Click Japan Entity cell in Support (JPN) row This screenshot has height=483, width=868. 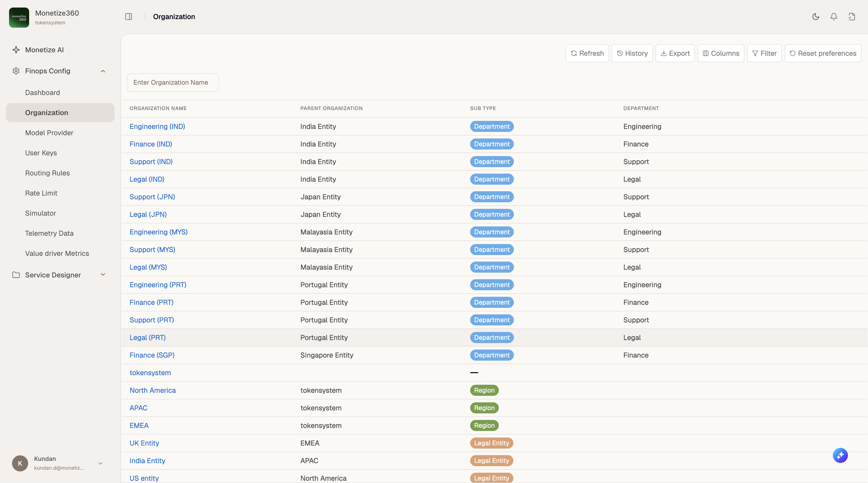(x=320, y=197)
